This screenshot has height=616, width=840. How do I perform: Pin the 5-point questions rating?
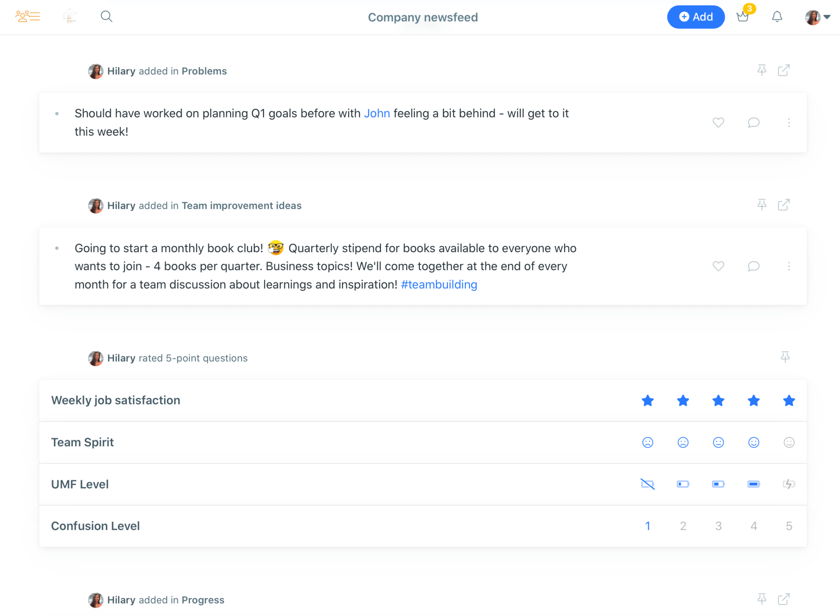click(785, 357)
